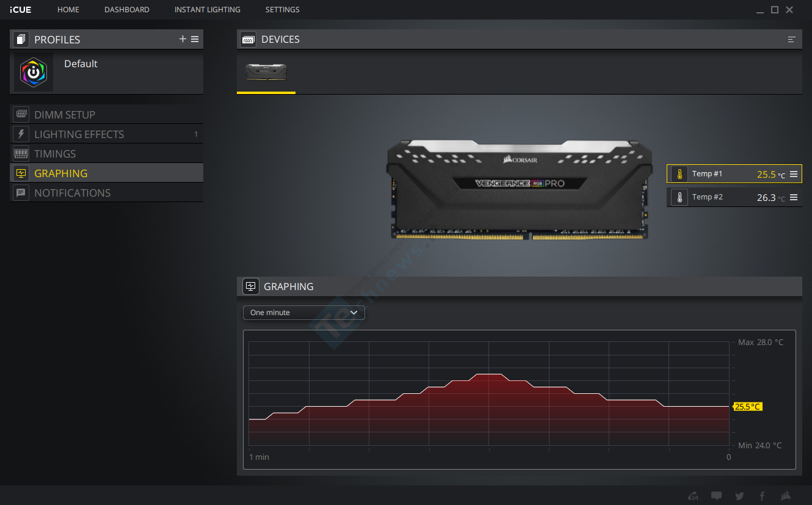Select the Default profile name

(x=81, y=64)
